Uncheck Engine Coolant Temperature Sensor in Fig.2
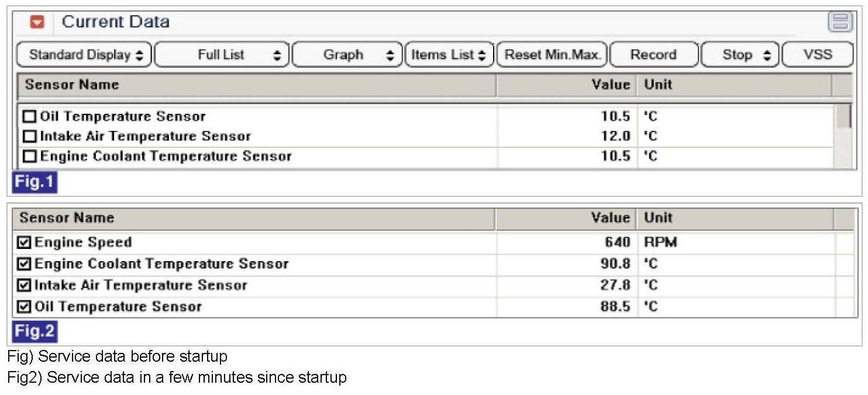Screen dimensions: 868x395 [x=25, y=264]
